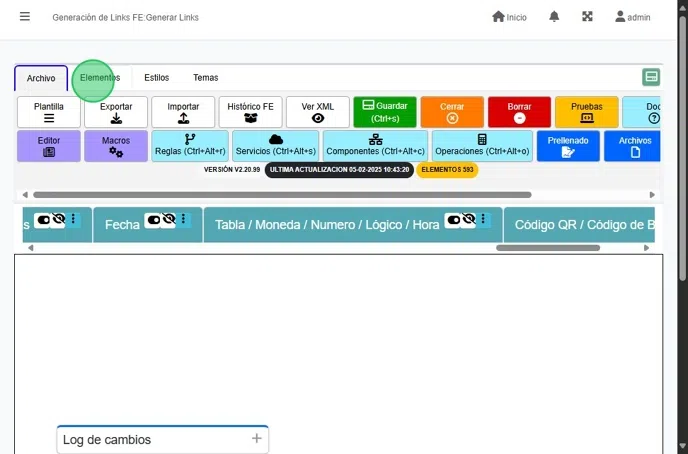Viewport: 688px width, 454px height.
Task: Toggle switch on Tabla / Moneda section
Action: pyautogui.click(x=453, y=219)
